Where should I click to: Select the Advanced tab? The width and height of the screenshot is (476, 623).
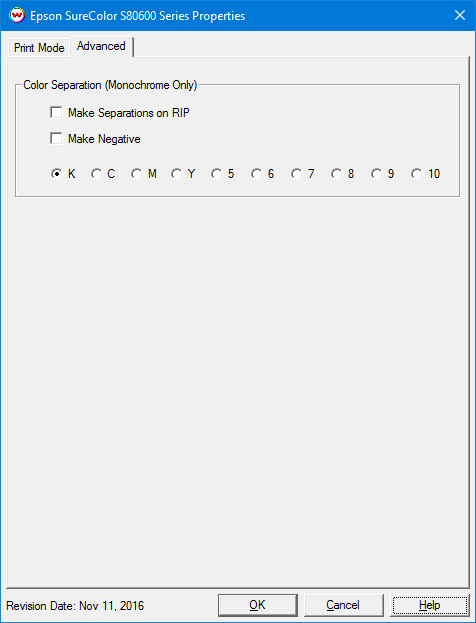point(101,46)
